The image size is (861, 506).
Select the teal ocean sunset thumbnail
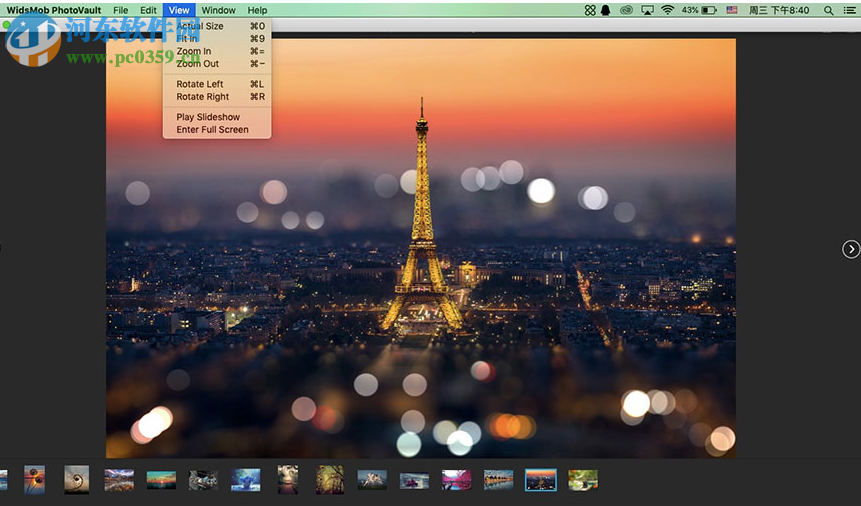(161, 480)
